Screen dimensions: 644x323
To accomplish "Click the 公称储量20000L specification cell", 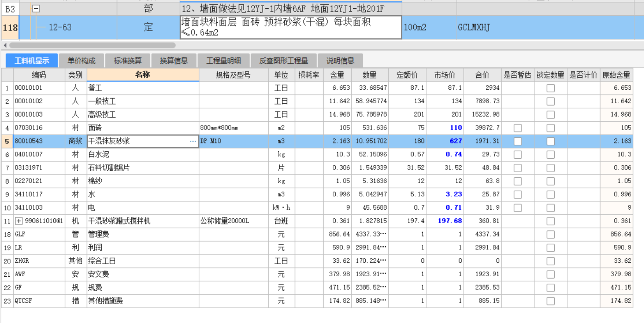I will (233, 221).
